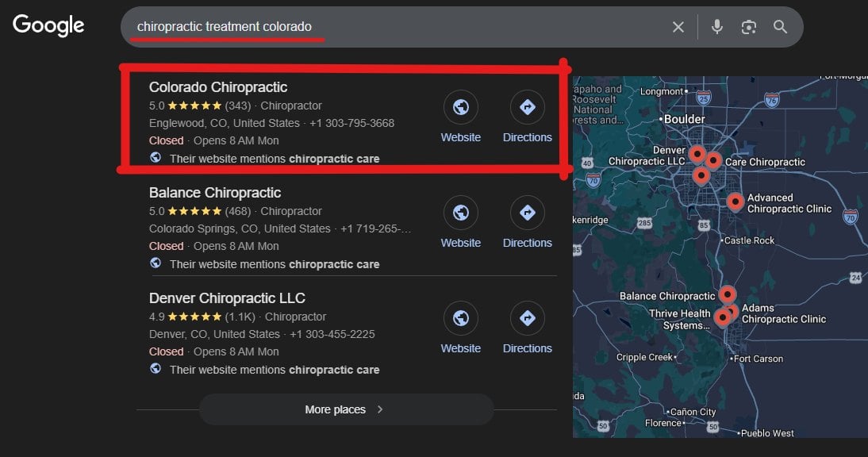
Task: Click the Google logo
Action: point(48,25)
